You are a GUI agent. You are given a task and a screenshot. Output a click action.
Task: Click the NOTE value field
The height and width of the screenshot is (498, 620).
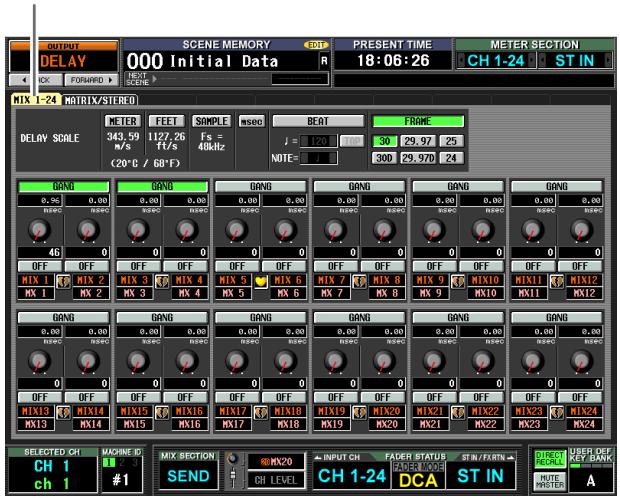[319, 158]
